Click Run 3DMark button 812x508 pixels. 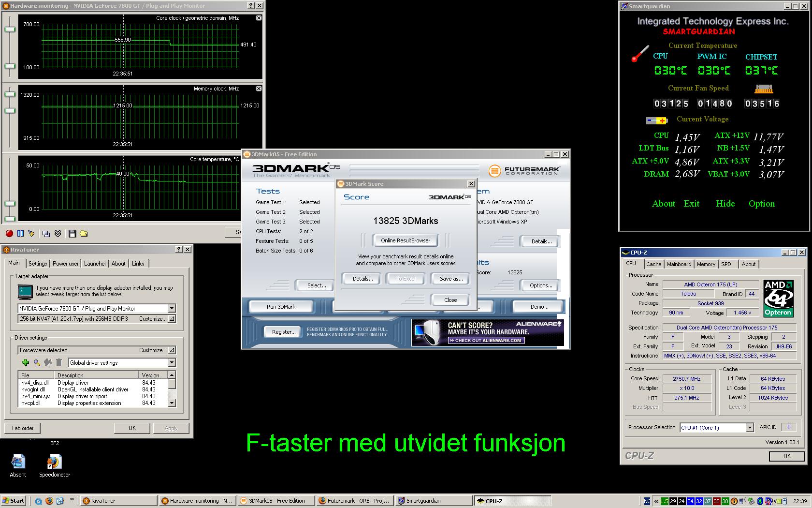pos(281,307)
